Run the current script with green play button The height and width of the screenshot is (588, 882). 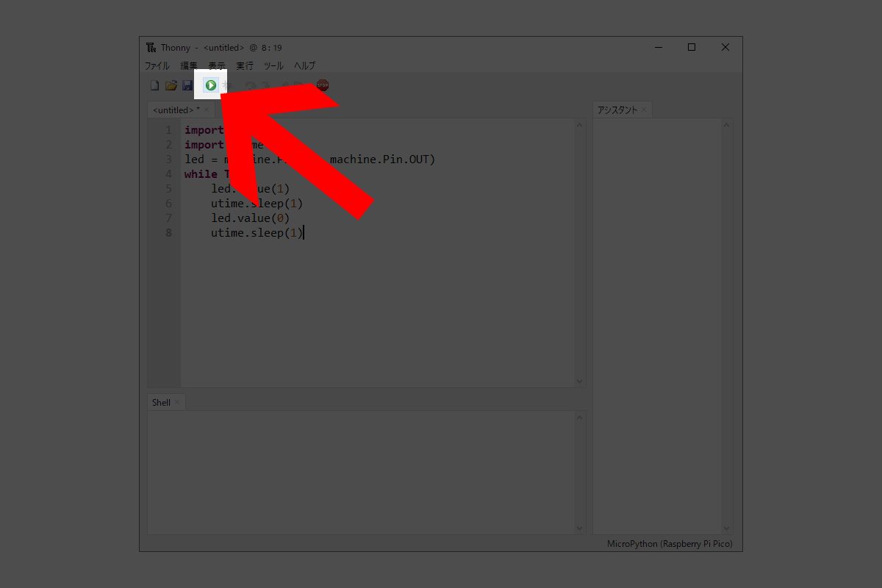[x=211, y=86]
